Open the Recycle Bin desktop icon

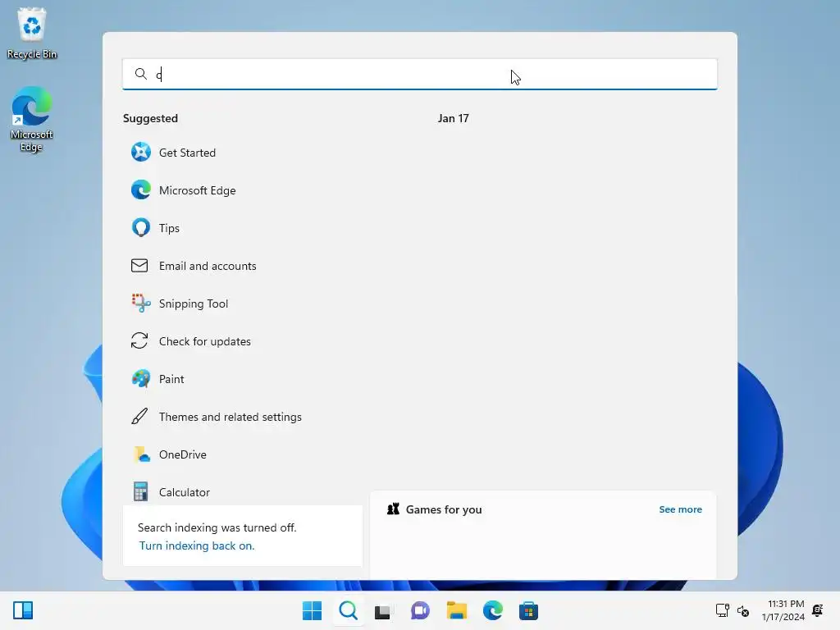pos(32,33)
